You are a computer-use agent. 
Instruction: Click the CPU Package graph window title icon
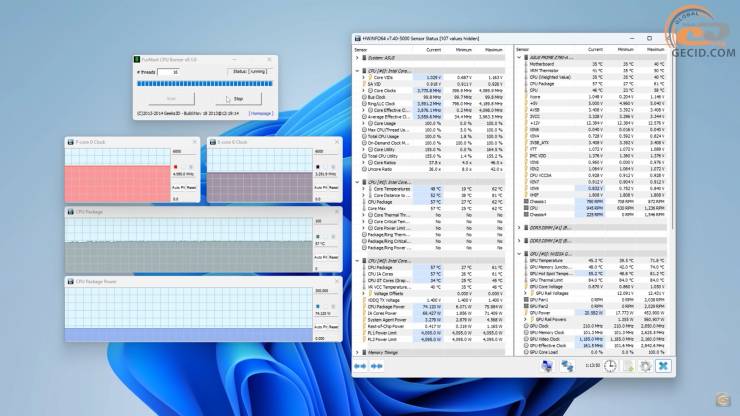click(70, 212)
